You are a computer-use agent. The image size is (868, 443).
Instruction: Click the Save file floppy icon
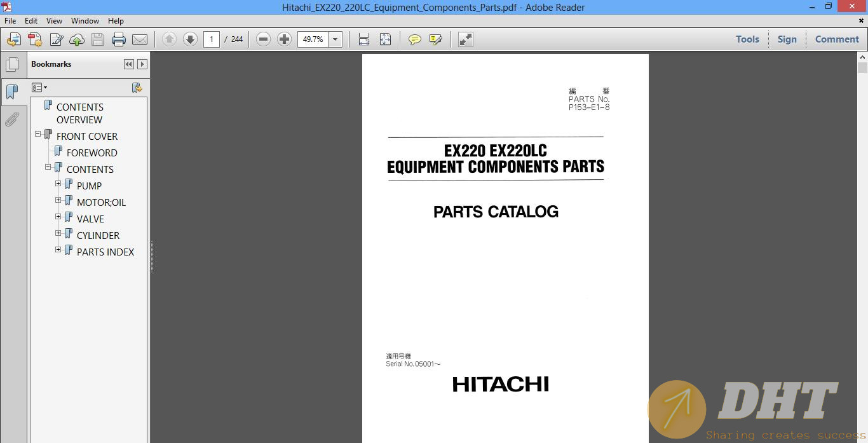point(98,39)
